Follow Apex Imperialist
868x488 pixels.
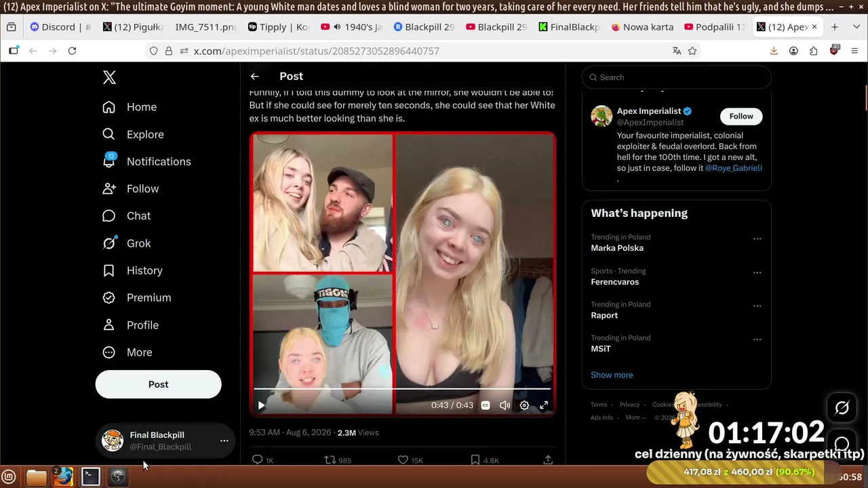741,117
